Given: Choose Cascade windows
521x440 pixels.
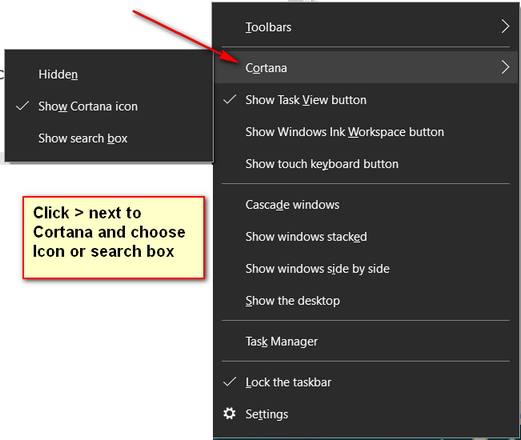Looking at the screenshot, I should pyautogui.click(x=366, y=205).
